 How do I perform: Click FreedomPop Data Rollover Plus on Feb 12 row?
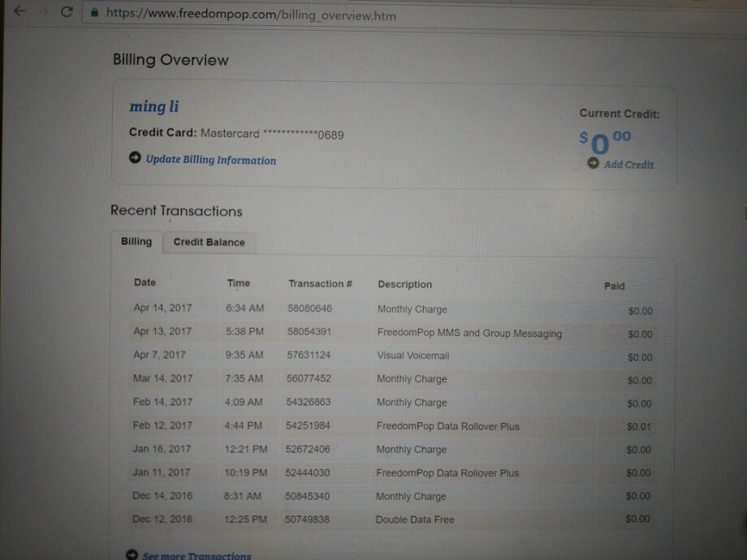(448, 426)
